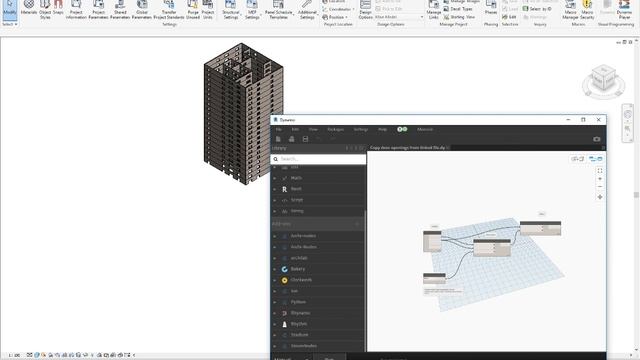This screenshot has width=640, height=360.
Task: Select the Copy door openings workspace tab
Action: click(407, 148)
